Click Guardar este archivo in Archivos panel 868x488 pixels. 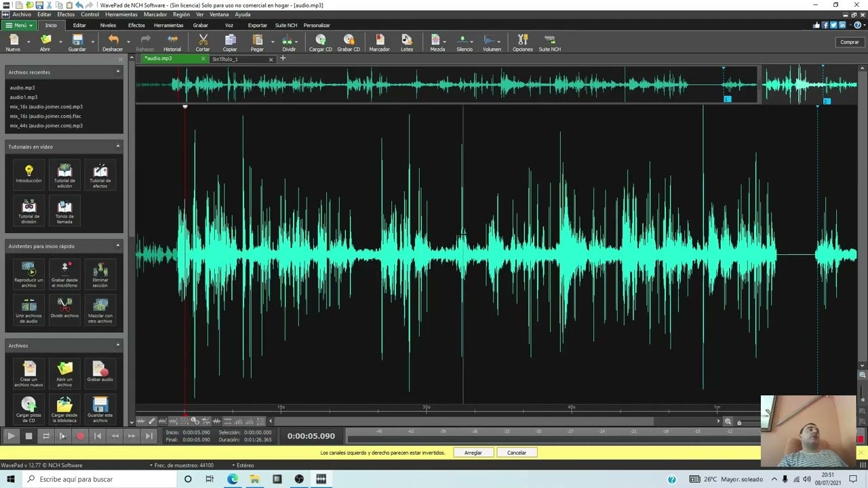100,410
